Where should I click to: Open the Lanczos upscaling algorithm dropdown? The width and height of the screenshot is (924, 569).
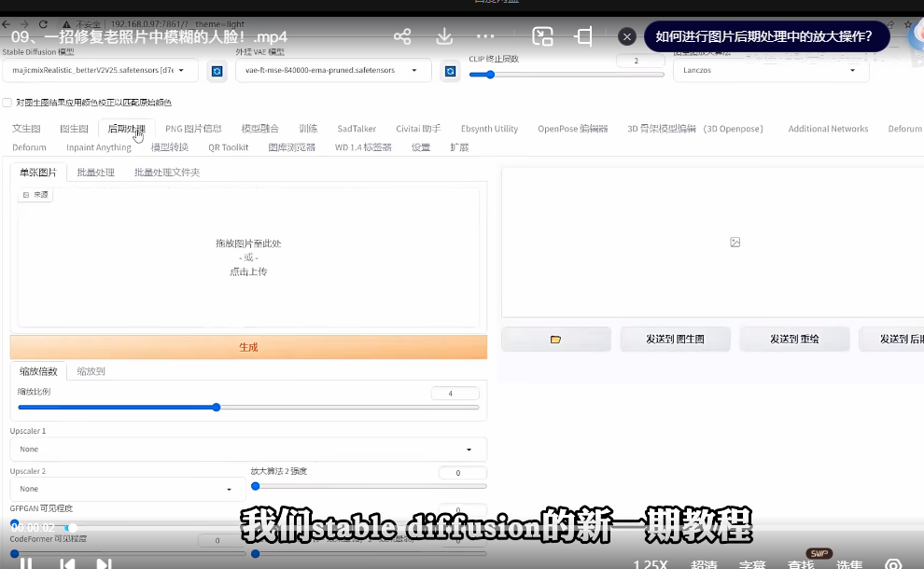click(771, 70)
